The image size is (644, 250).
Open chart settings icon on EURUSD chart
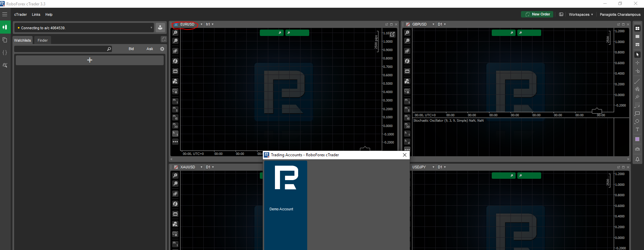pos(175,91)
